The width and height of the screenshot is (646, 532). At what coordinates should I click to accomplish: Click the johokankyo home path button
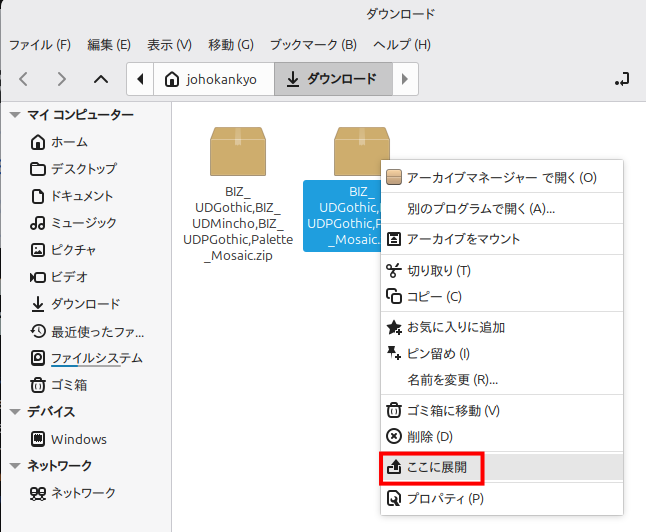pyautogui.click(x=213, y=79)
